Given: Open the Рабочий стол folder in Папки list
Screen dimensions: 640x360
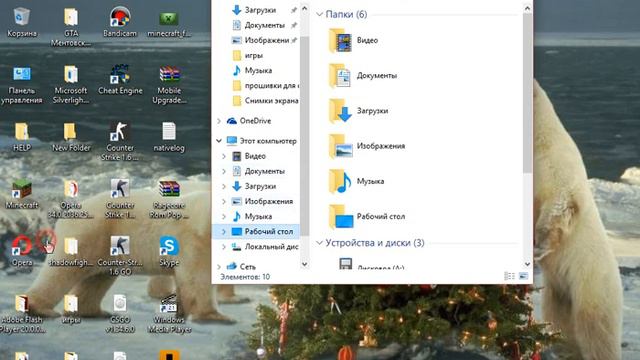Looking at the screenshot, I should tap(367, 216).
